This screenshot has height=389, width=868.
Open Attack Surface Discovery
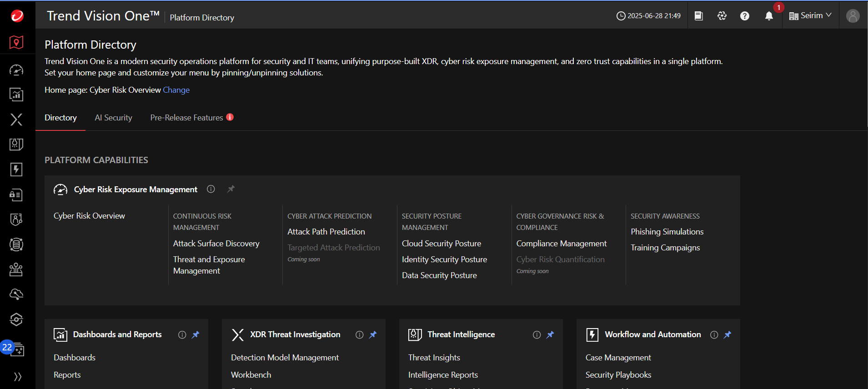(x=216, y=244)
